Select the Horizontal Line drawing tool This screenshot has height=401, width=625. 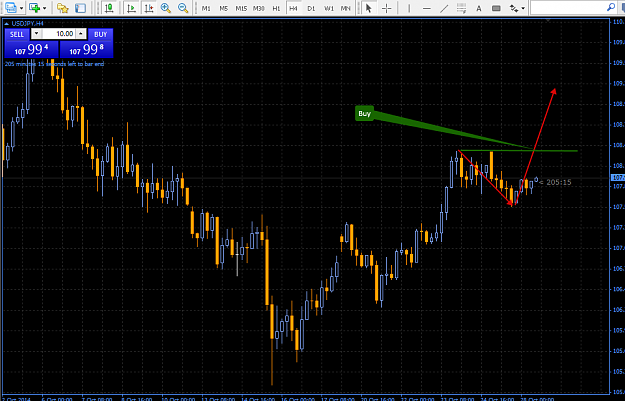point(426,8)
